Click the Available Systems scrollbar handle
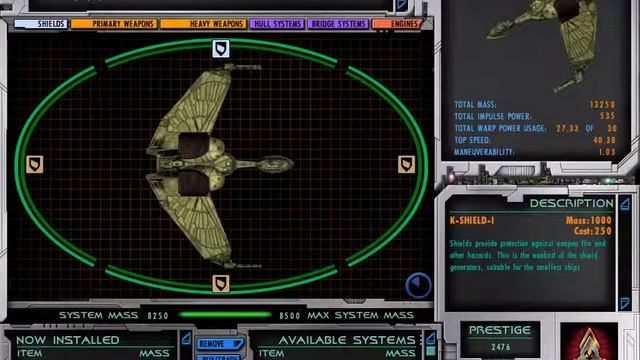 click(x=431, y=351)
